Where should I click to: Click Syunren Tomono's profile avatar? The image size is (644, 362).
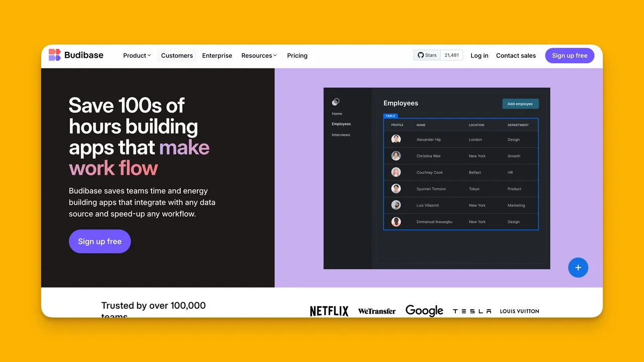pos(396,189)
